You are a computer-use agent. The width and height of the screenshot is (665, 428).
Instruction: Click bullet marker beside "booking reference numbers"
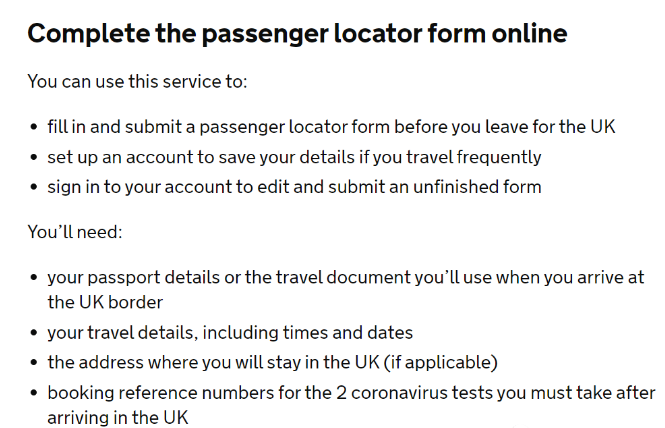(x=34, y=393)
